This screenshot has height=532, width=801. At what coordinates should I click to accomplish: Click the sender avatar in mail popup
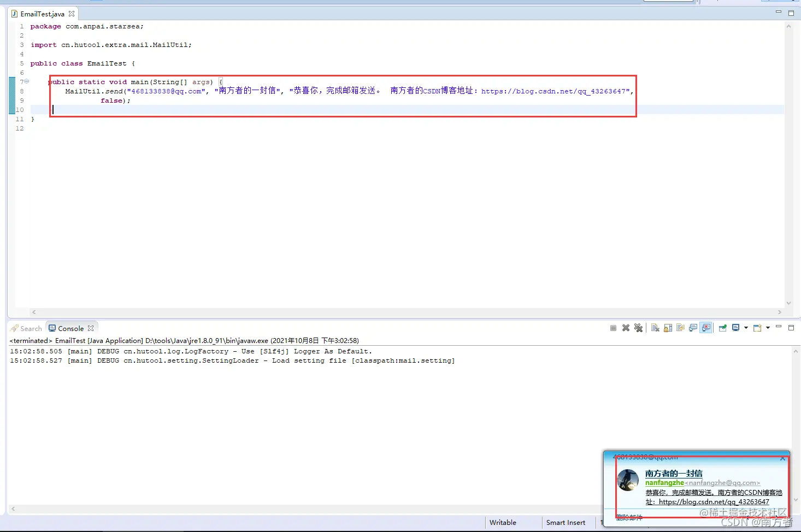(628, 480)
